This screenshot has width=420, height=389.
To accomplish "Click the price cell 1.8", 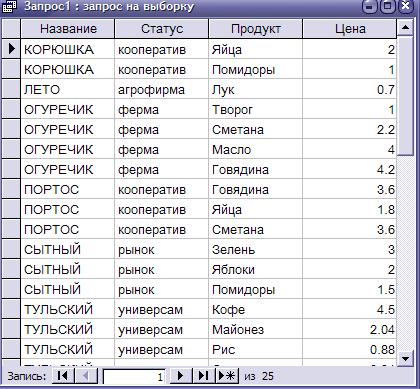I will (x=350, y=209).
